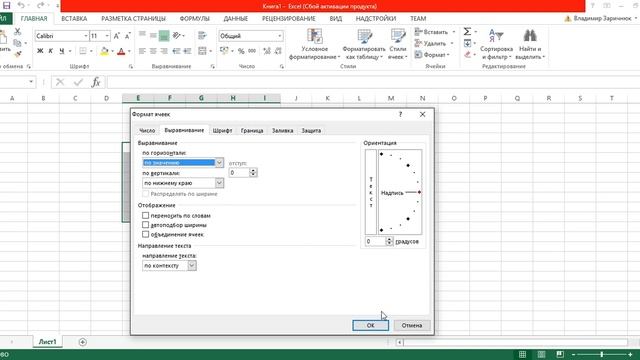Toggle underline (Ч) formatting
The height and width of the screenshot is (360, 640).
62,51
